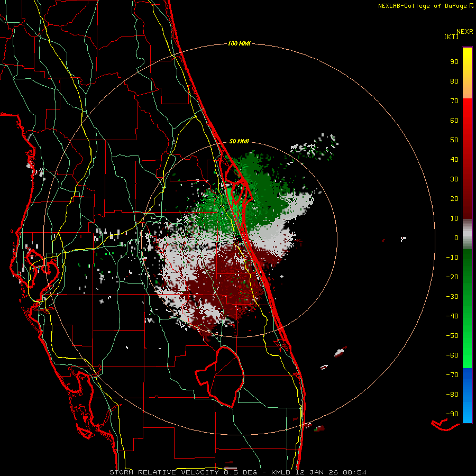Screen dimensions: 476x476
Task: Pick the blue segment of the color bar
Action: [x=467, y=396]
